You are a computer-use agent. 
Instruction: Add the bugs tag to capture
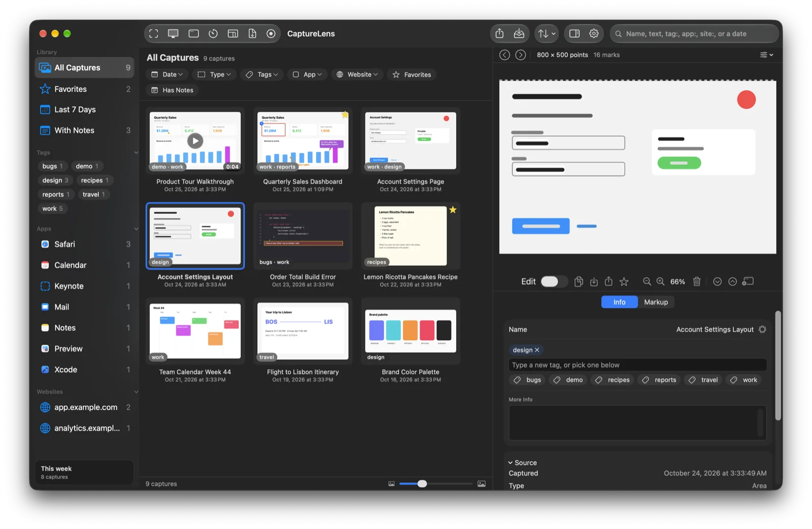click(527, 380)
